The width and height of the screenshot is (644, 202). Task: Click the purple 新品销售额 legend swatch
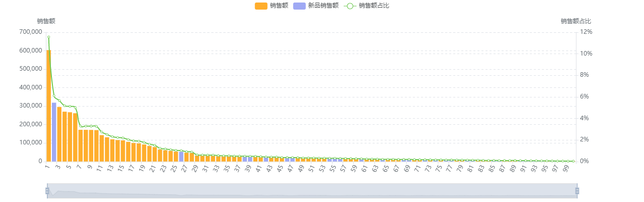(299, 6)
